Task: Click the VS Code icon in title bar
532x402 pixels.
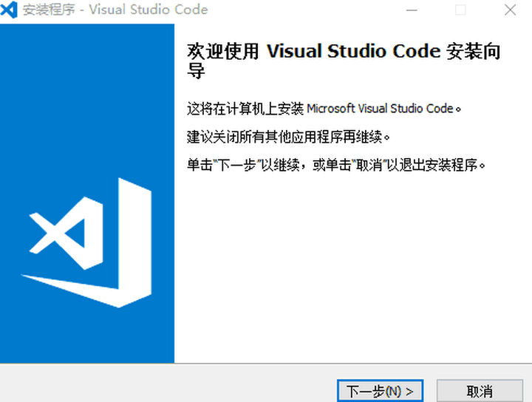Action: [9, 10]
